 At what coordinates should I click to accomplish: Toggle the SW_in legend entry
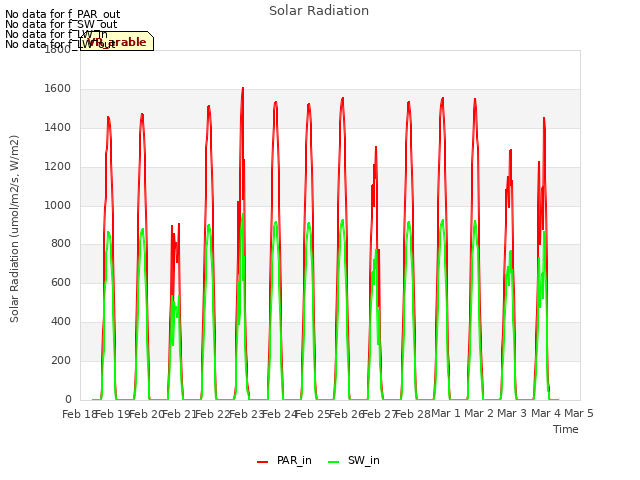coord(354,460)
